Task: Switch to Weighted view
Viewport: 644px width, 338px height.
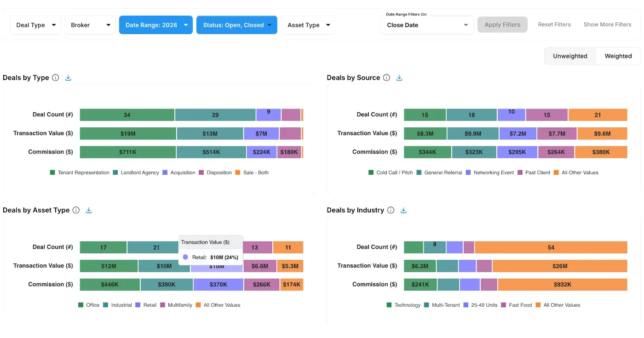Action: pos(618,56)
